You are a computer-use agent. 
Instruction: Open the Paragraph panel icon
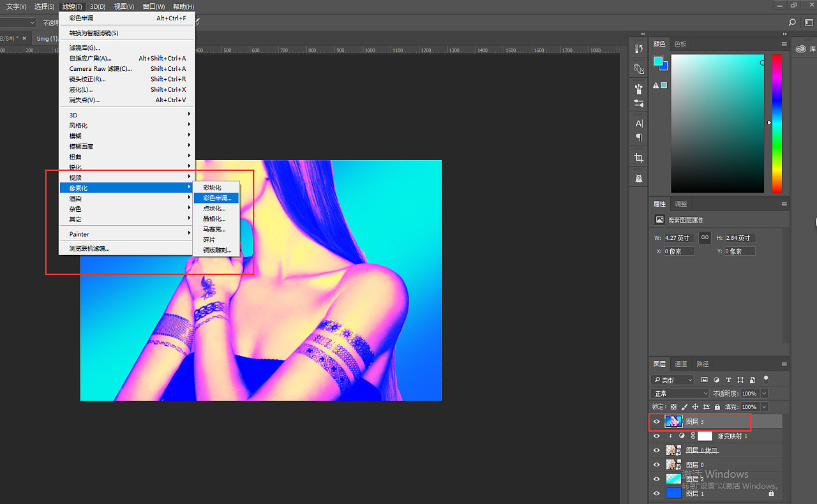click(x=639, y=137)
